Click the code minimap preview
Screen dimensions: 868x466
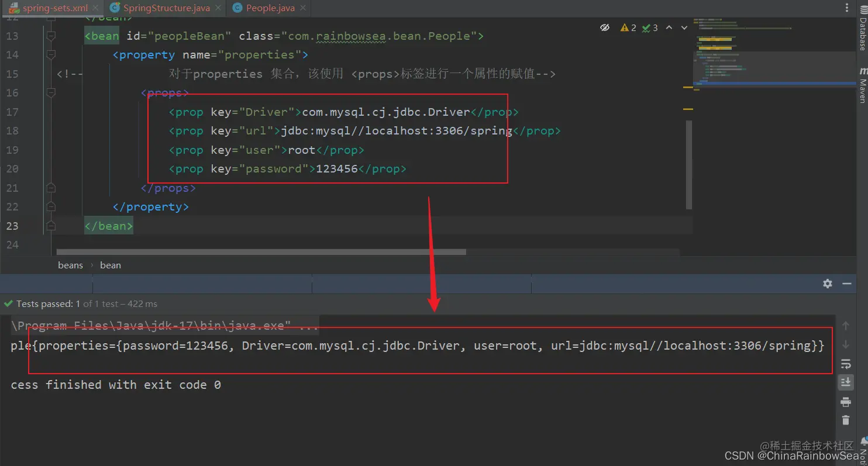[774, 56]
